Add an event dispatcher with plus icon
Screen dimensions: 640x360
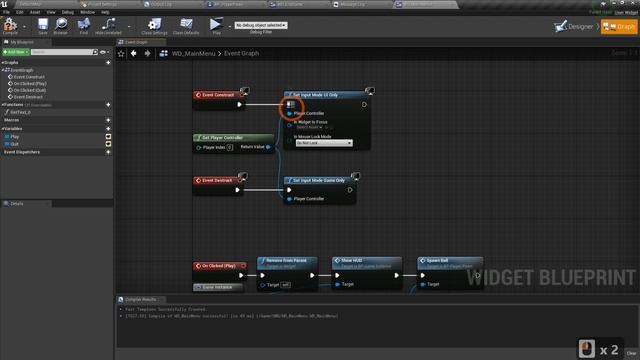click(x=108, y=152)
